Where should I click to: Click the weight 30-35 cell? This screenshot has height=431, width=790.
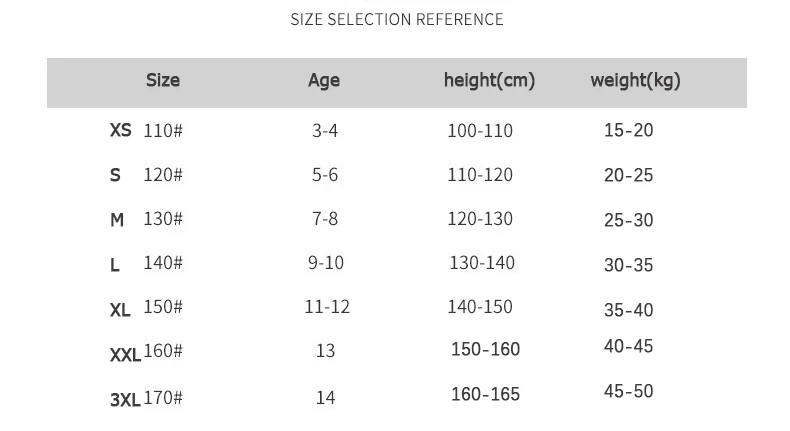coord(628,265)
